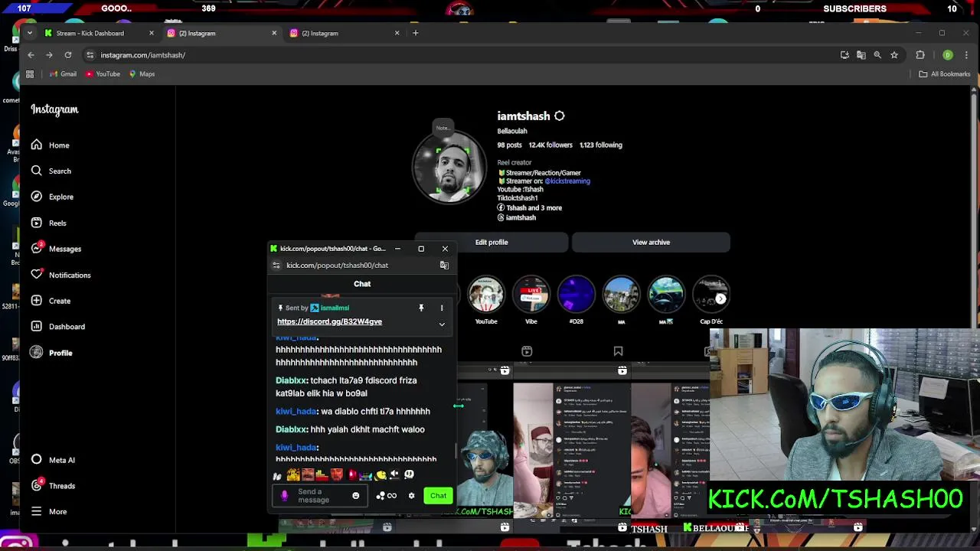Expand the pinned Discord message chevron
980x551 pixels.
pyautogui.click(x=442, y=324)
